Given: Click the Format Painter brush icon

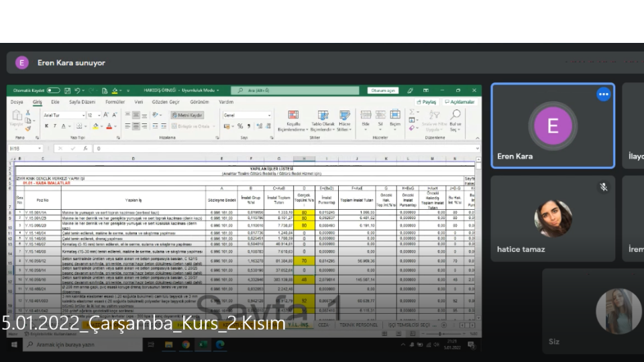Looking at the screenshot, I should (28, 128).
